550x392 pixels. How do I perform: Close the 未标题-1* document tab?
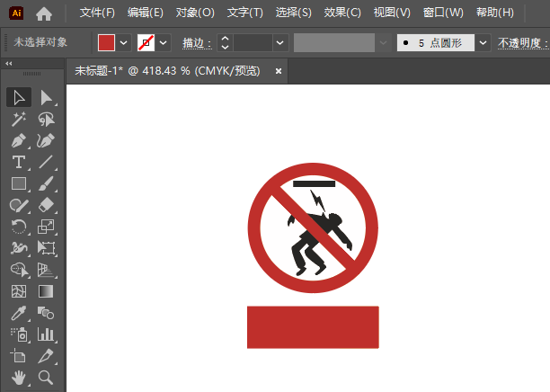pos(279,71)
